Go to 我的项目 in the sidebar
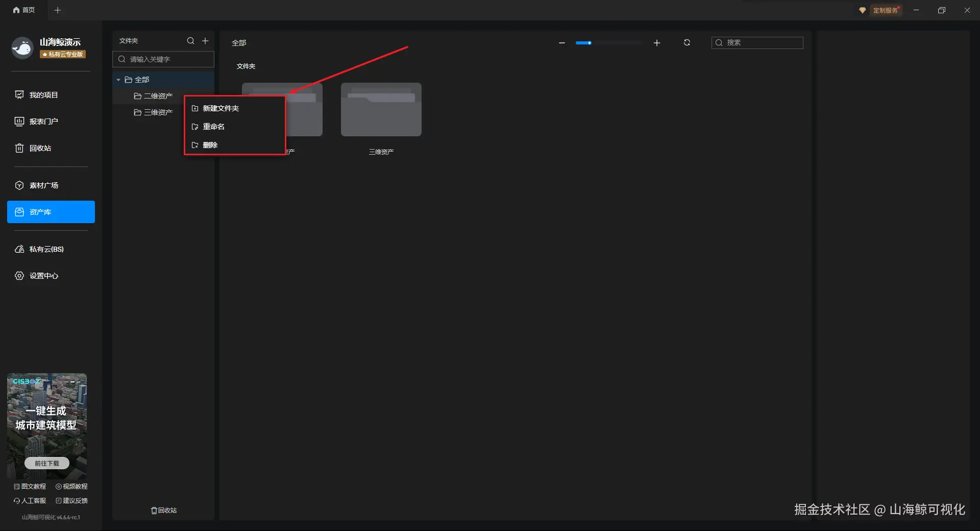This screenshot has width=980, height=531. (x=51, y=95)
